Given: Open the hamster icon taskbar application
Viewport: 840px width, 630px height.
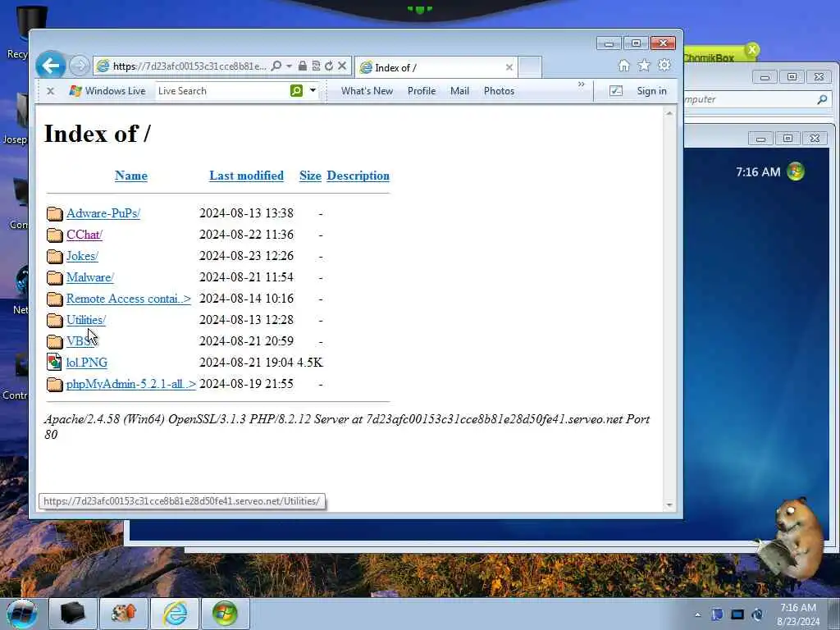Looking at the screenshot, I should tap(123, 614).
